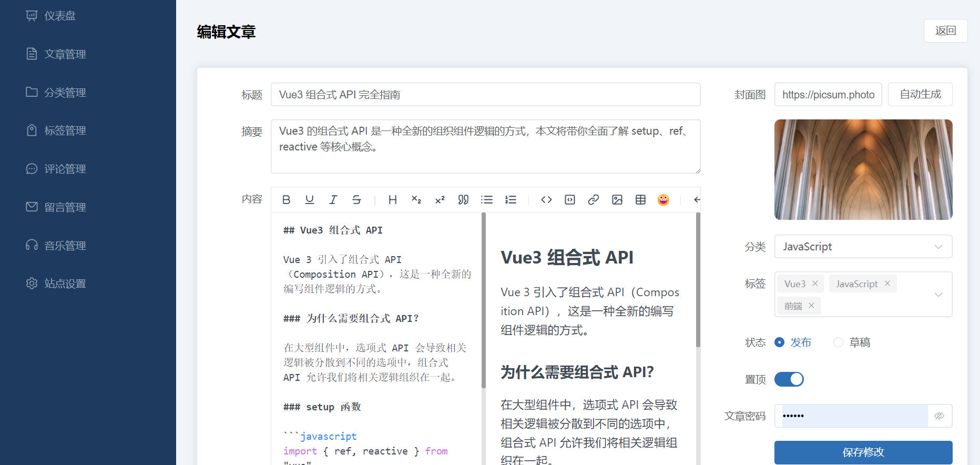Click the '### setup 函数' markdown line
The height and width of the screenshot is (465, 980).
pos(322,407)
